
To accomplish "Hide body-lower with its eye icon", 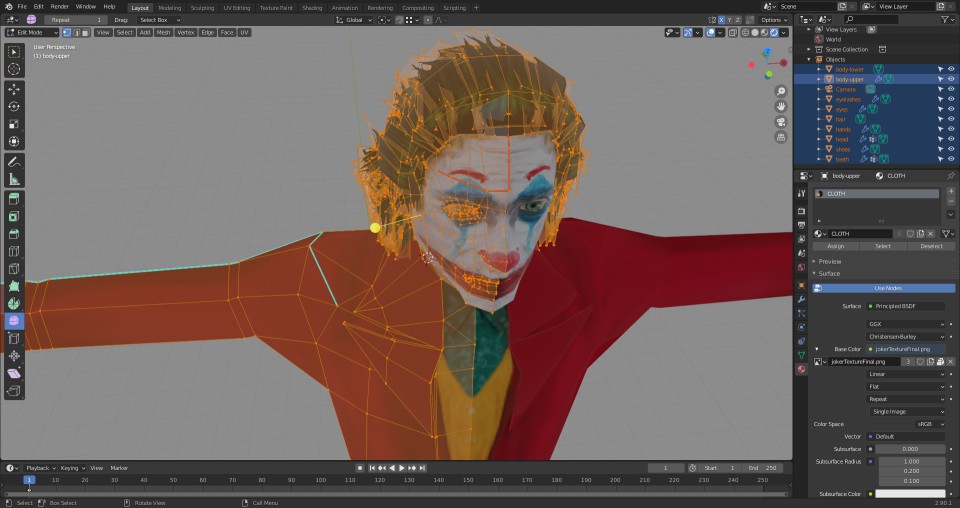I will 951,69.
